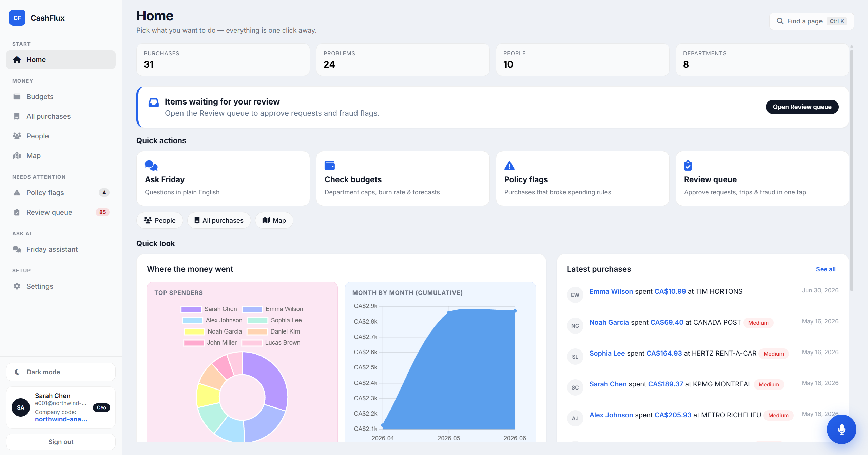
Task: Click the People quick chip button
Action: 160,221
